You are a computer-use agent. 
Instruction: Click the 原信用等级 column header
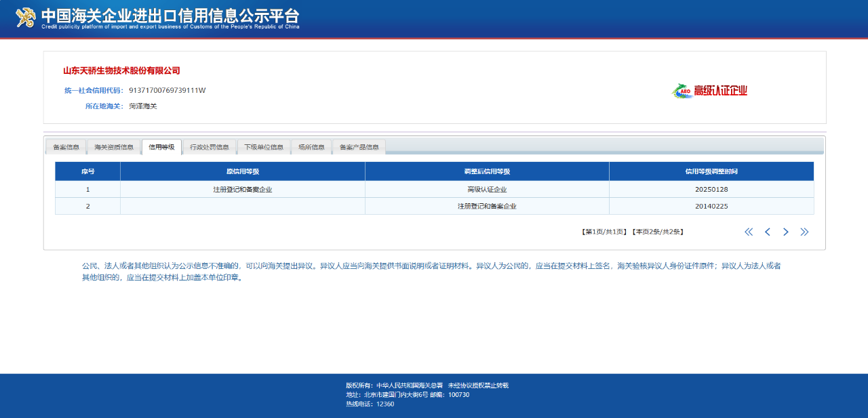[242, 171]
